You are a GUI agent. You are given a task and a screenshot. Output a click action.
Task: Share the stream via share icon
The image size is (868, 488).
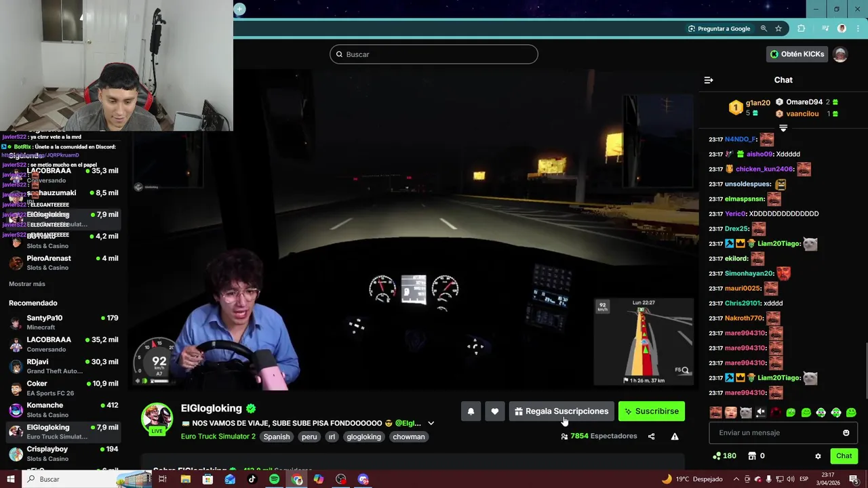[x=651, y=436]
